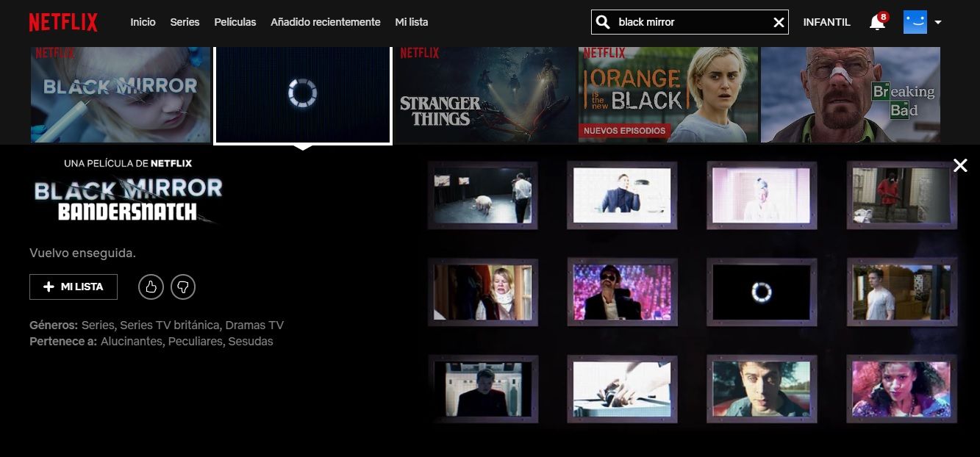980x457 pixels.
Task: Click the blue profile avatar
Action: pos(915,22)
